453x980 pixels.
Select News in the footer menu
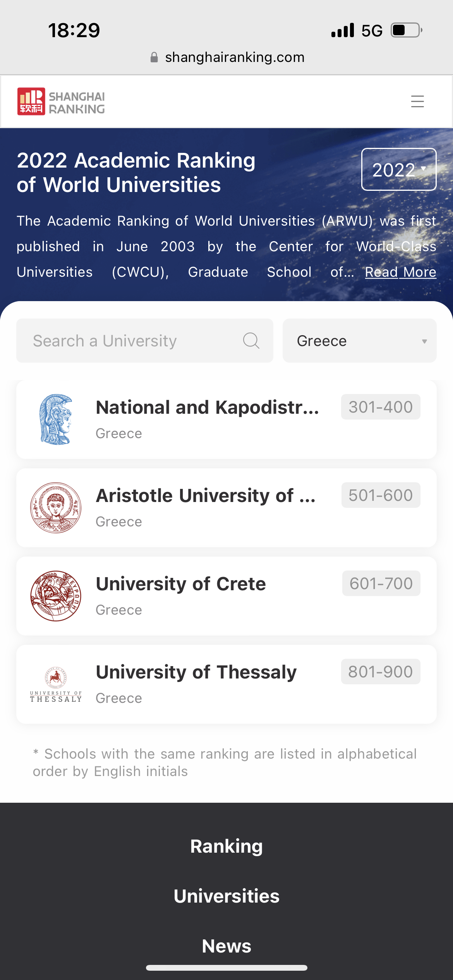tap(226, 946)
